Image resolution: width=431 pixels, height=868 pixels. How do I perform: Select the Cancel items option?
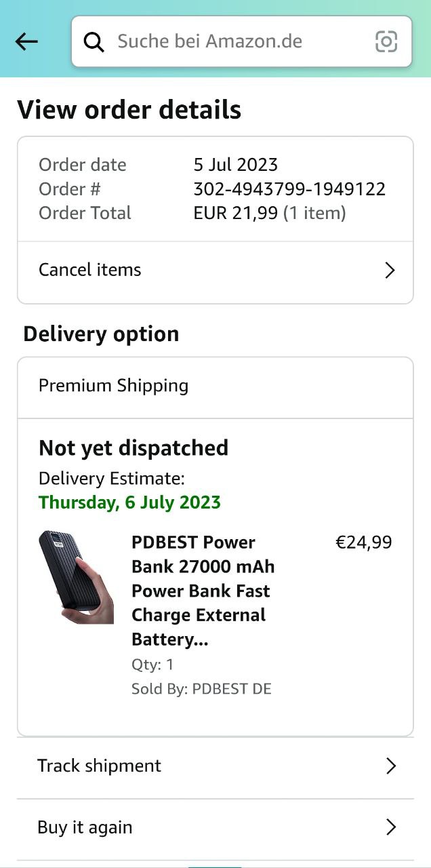pos(90,270)
